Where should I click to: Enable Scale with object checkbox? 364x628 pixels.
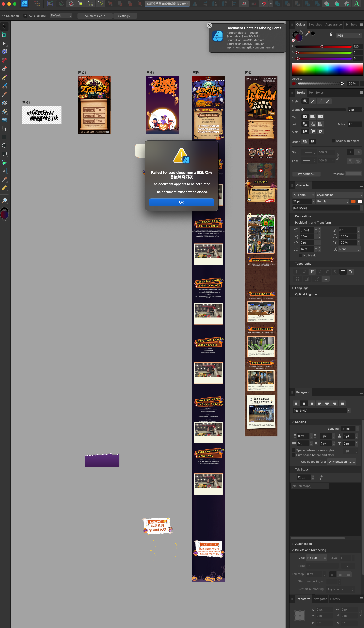pyautogui.click(x=333, y=141)
